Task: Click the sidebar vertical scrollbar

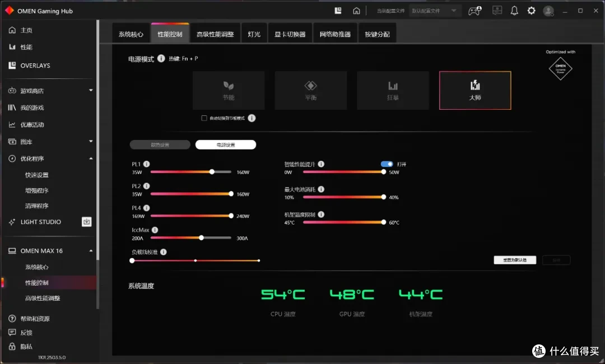Action: [97, 141]
